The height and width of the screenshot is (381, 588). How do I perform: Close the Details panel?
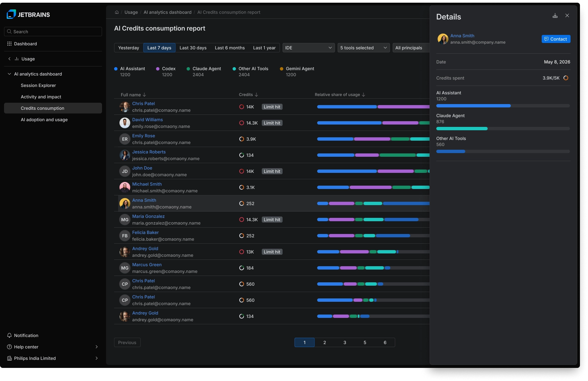567,16
